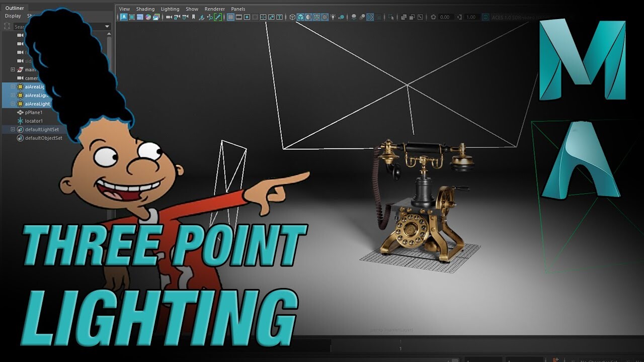Select defaultObjectSet in the Outliner
The width and height of the screenshot is (644, 362).
44,138
